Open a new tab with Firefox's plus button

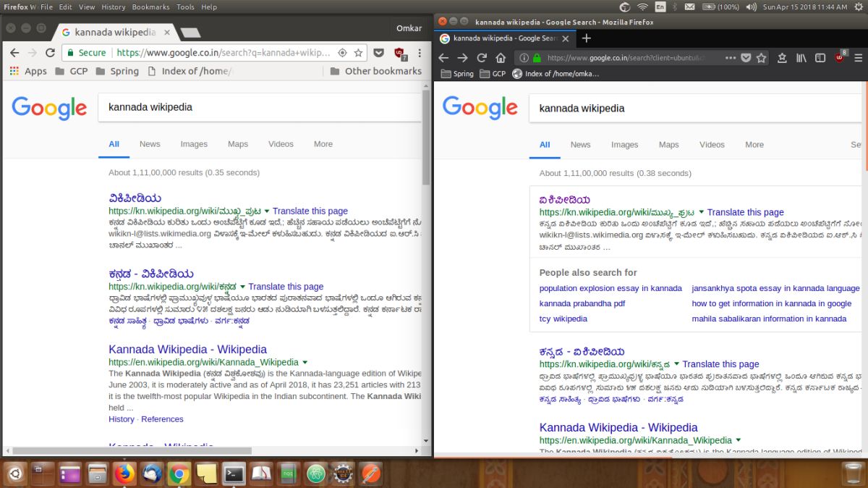pyautogui.click(x=586, y=38)
